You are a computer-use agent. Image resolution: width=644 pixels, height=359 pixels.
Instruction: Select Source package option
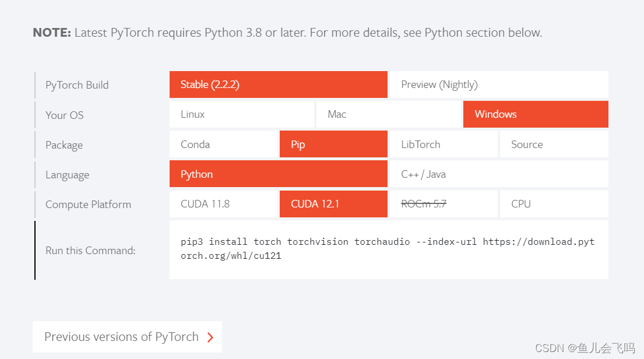click(x=554, y=145)
